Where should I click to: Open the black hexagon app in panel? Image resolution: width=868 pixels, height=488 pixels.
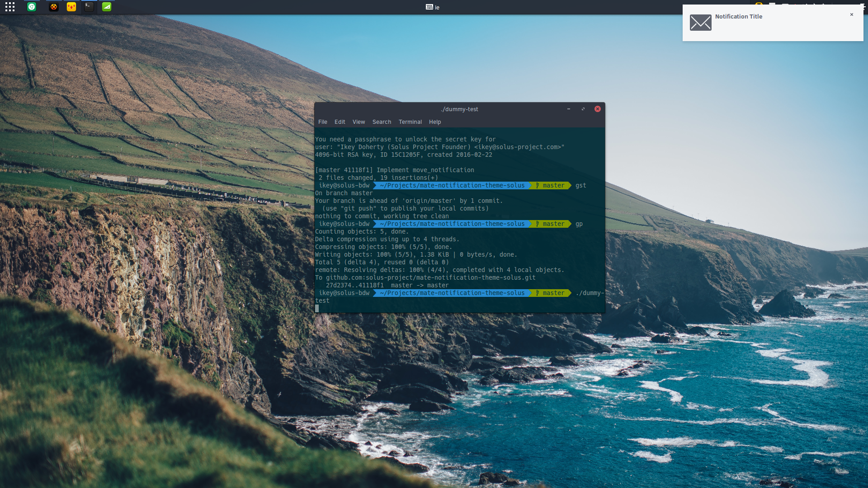coord(54,7)
